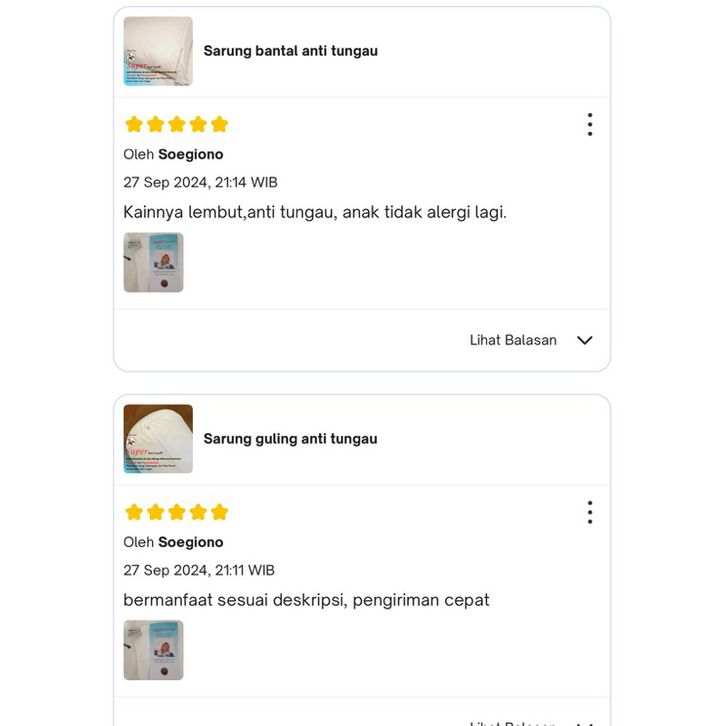Click first star of sarung bantal rating
Image resolution: width=726 pixels, height=726 pixels.
click(134, 124)
